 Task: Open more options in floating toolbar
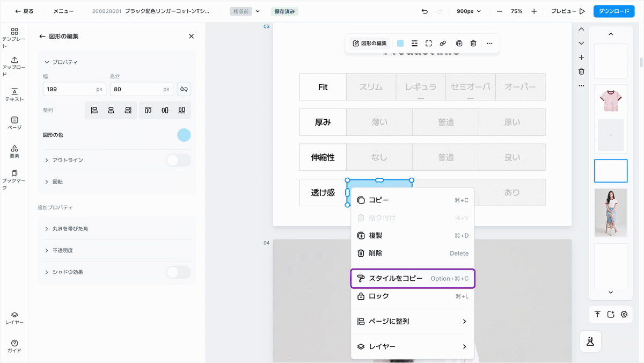[x=489, y=43]
